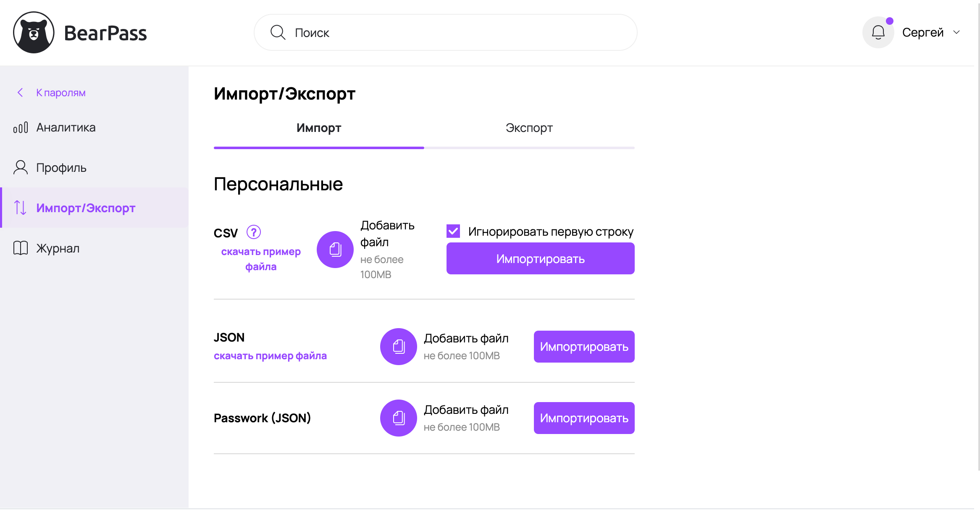The width and height of the screenshot is (980, 513).
Task: Switch to the Экспорт tab
Action: (x=529, y=128)
